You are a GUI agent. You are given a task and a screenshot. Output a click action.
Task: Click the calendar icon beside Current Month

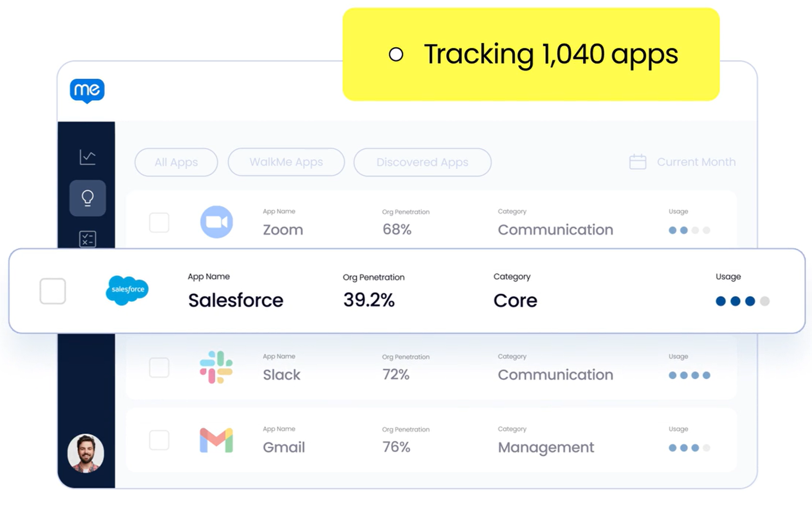click(638, 162)
